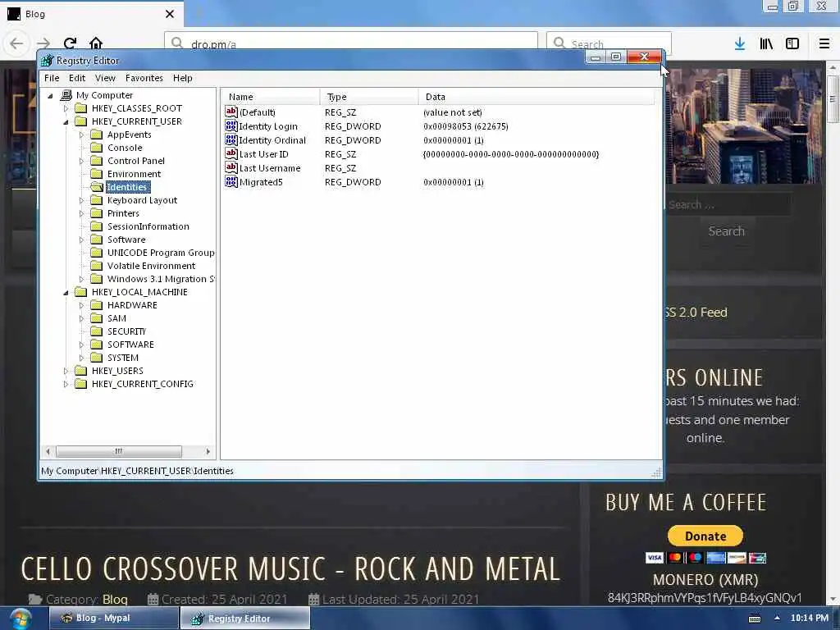Expand the Control Panel key
Image resolution: width=840 pixels, height=630 pixels.
coord(81,162)
